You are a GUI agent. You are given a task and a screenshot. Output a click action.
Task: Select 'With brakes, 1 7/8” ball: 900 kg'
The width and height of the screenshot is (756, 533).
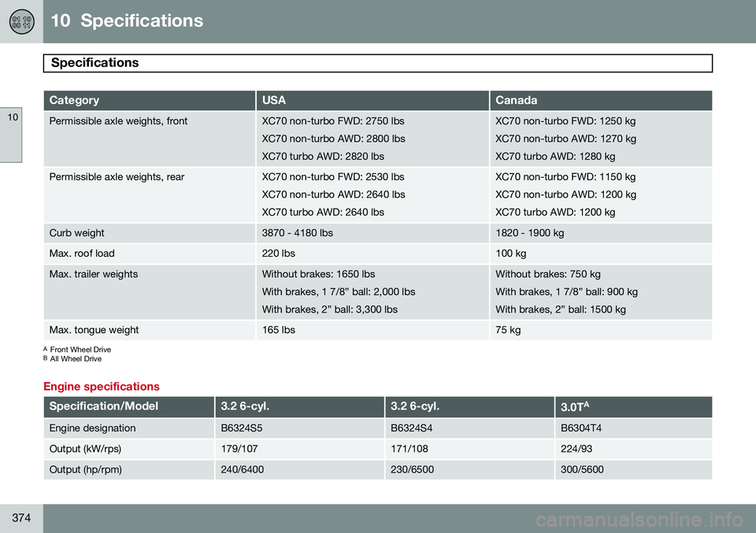coord(566,292)
